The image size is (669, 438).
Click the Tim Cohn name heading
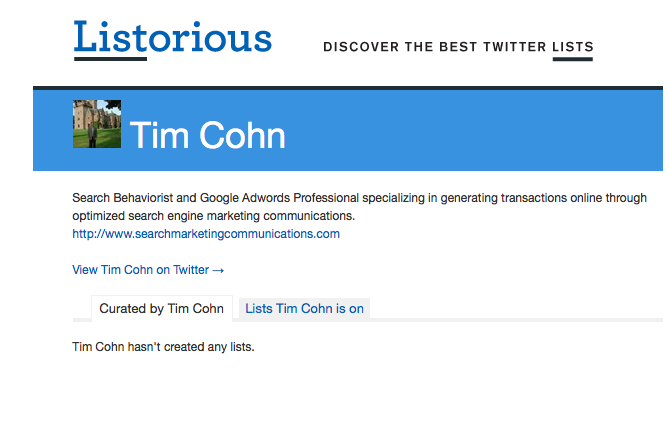pos(208,136)
